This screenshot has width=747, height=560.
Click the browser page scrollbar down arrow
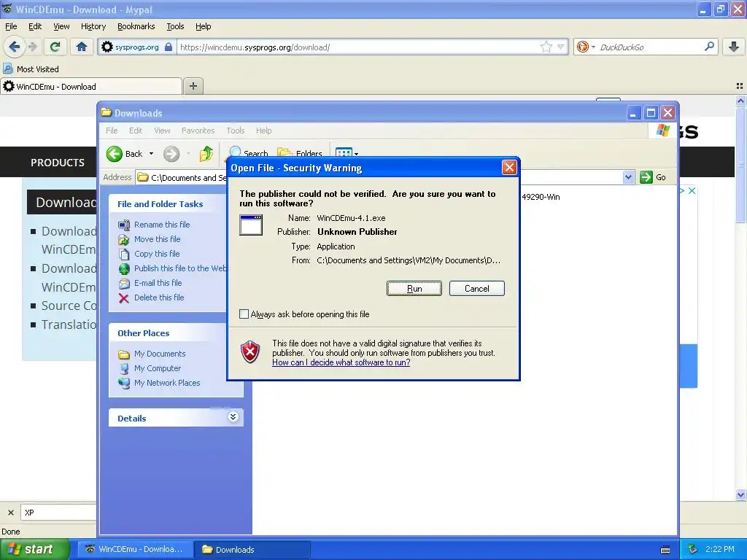[x=740, y=495]
